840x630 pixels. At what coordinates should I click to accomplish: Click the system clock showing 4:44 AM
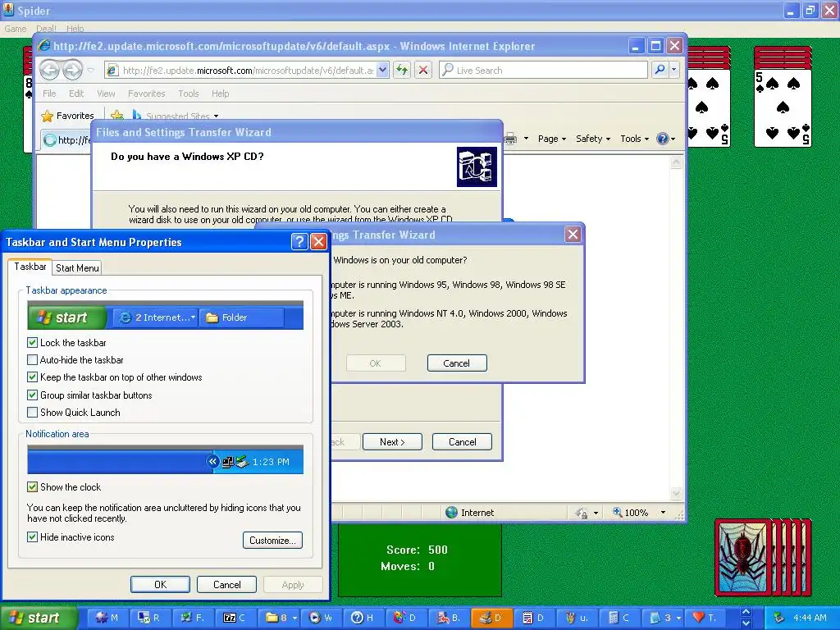[810, 618]
